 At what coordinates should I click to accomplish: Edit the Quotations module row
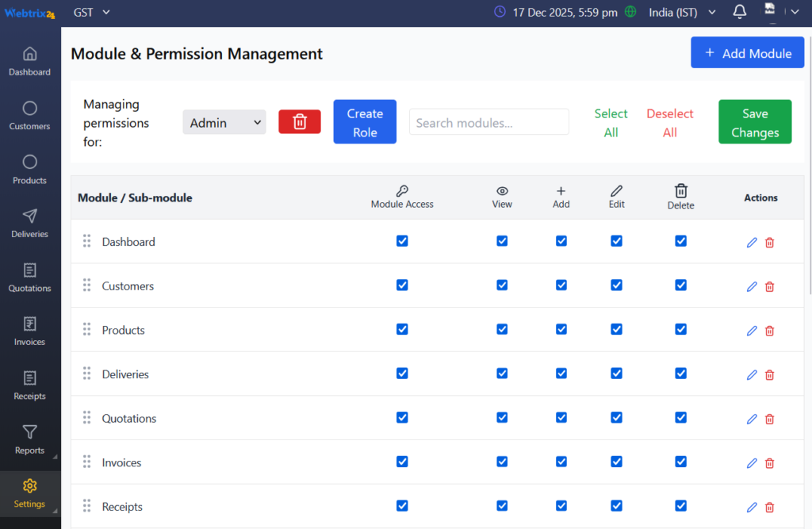(752, 419)
